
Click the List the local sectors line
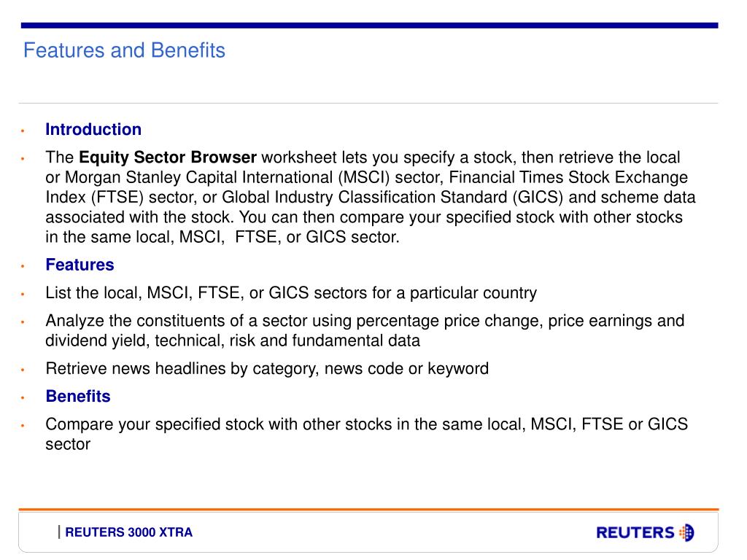(291, 293)
